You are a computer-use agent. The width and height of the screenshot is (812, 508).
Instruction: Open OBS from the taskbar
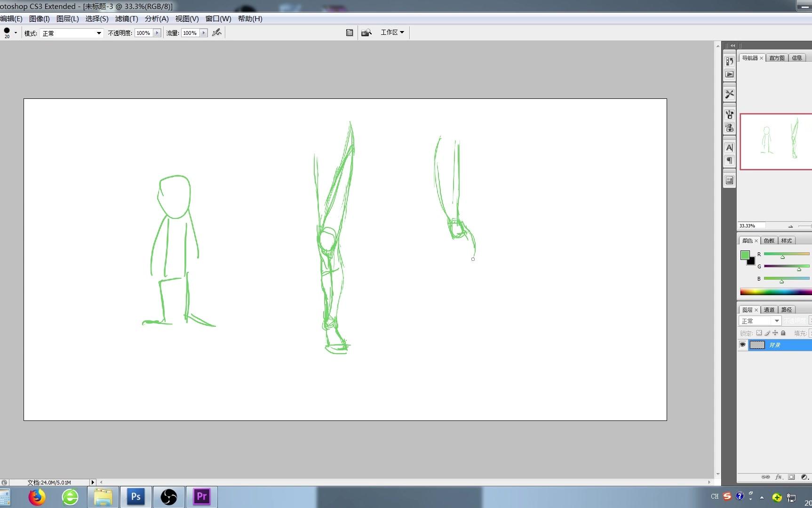point(168,497)
